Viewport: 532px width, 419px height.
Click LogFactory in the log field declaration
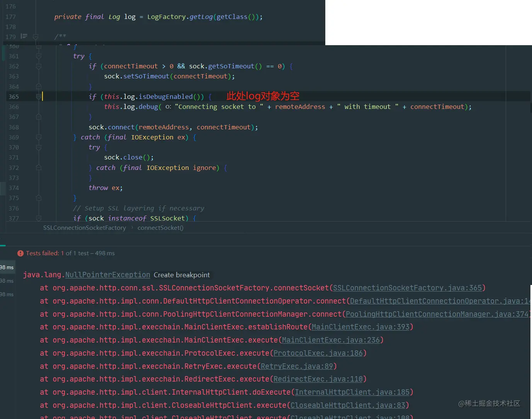coord(167,17)
